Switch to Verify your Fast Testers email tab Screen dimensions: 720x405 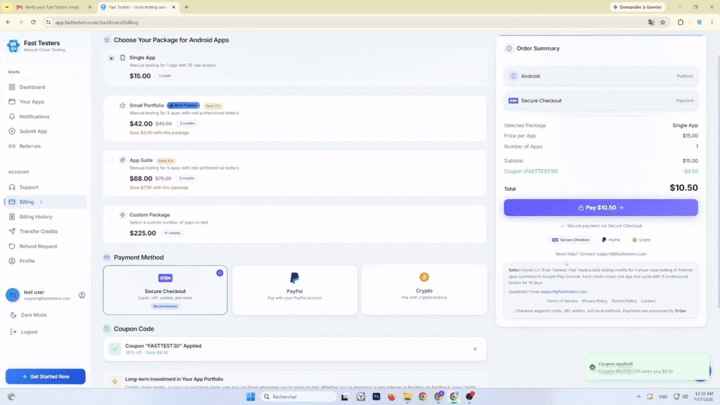click(53, 7)
